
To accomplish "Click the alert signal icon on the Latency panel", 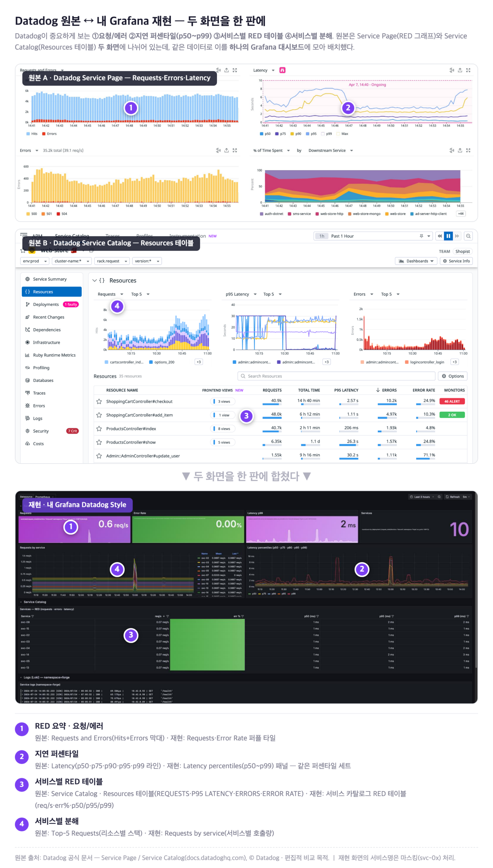I will 452,70.
